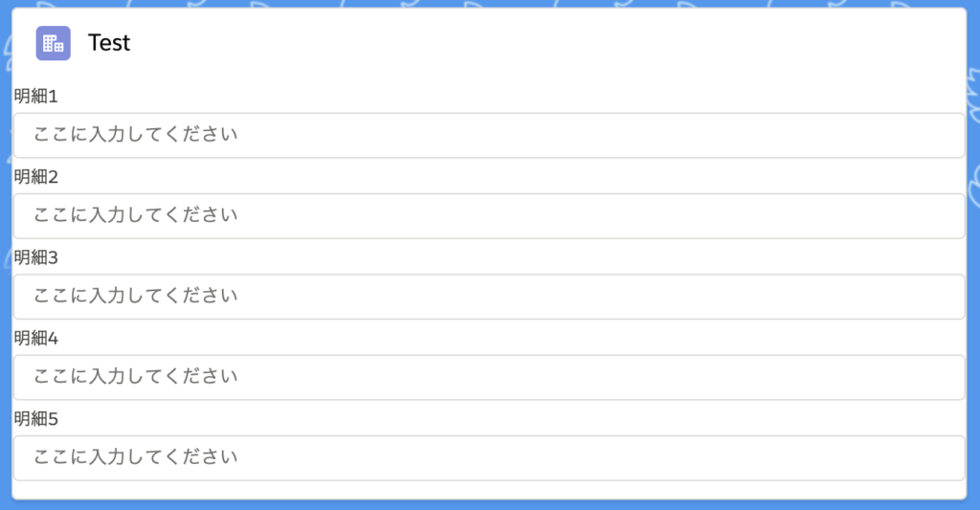Select placeholder ここに入力してください under 明細4
This screenshot has width=980, height=510.
[x=136, y=376]
